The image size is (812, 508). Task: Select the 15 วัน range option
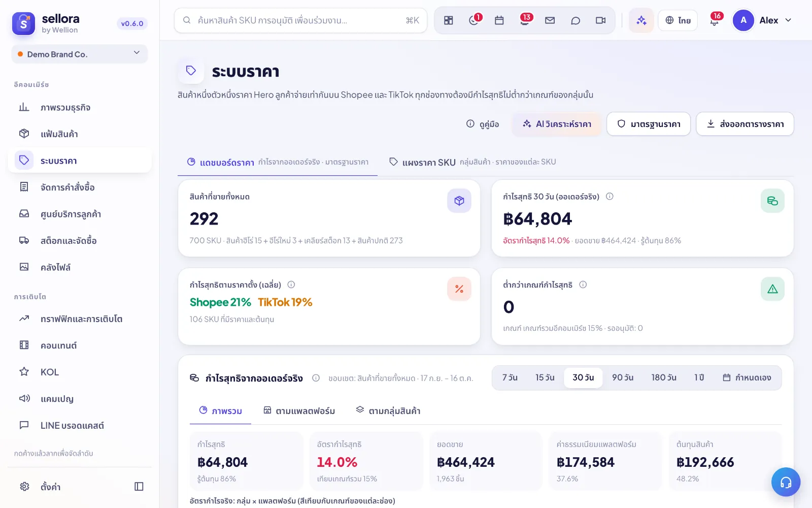(545, 378)
